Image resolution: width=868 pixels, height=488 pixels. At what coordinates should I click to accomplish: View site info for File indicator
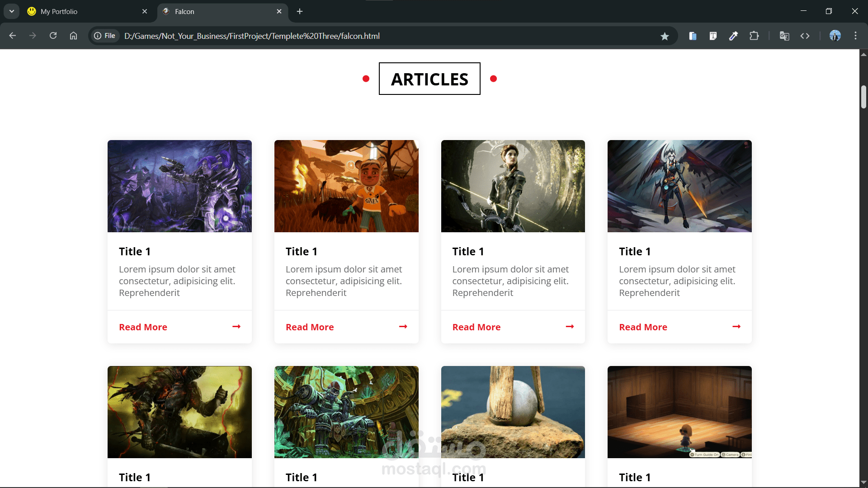(105, 36)
